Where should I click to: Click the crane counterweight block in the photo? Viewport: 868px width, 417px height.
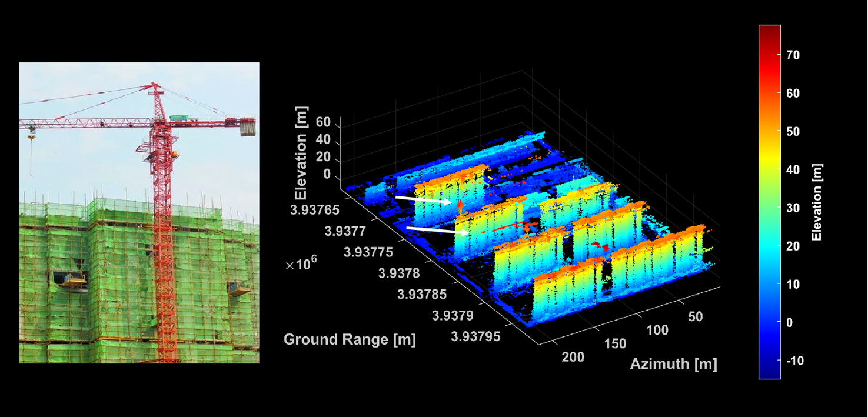(247, 126)
